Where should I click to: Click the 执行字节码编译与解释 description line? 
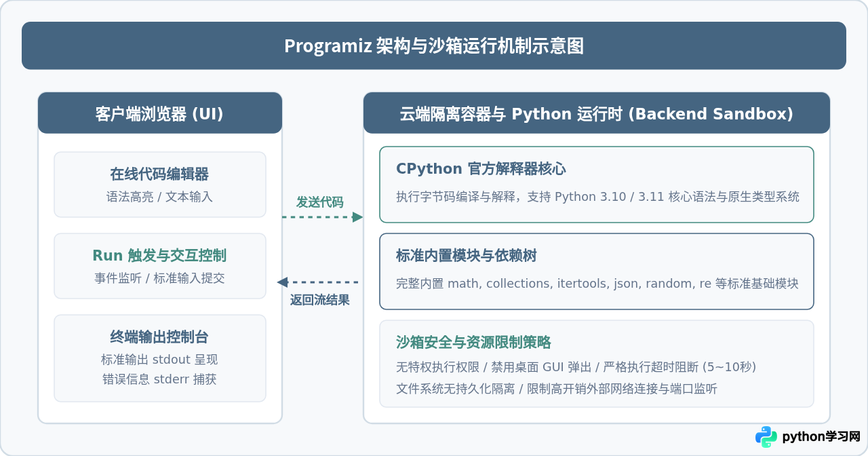(597, 197)
